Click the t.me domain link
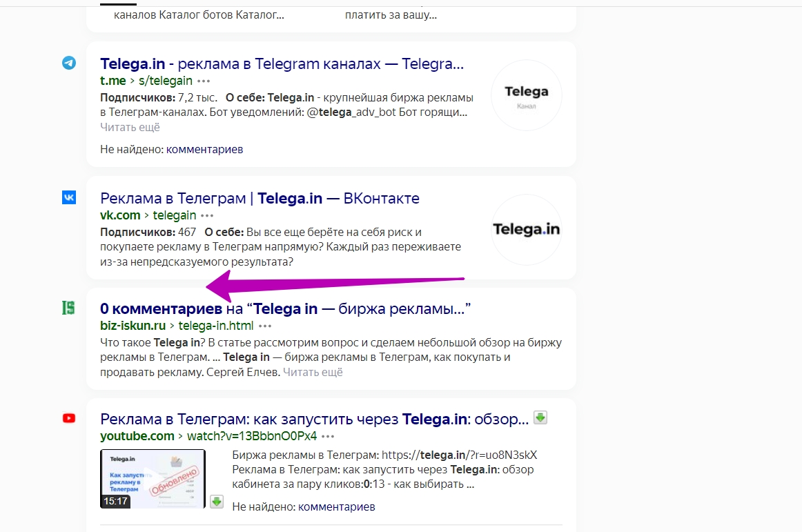This screenshot has width=802, height=532. 113,81
